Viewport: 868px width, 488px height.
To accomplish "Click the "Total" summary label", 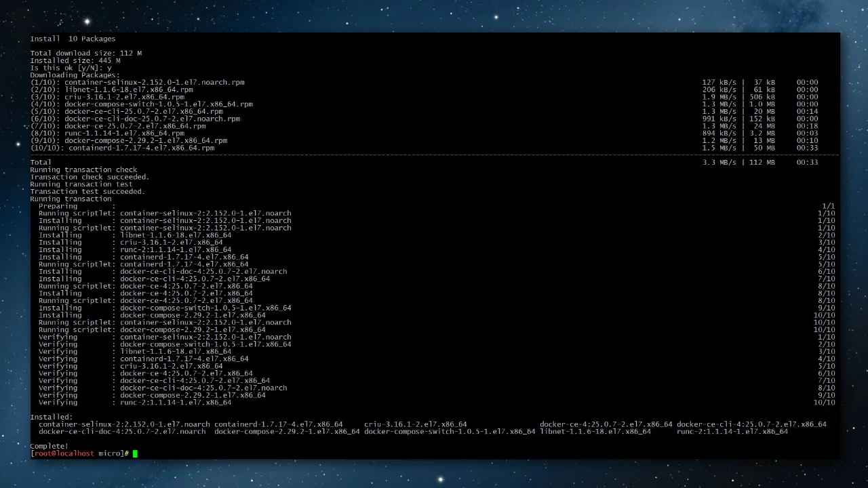I will click(x=41, y=163).
